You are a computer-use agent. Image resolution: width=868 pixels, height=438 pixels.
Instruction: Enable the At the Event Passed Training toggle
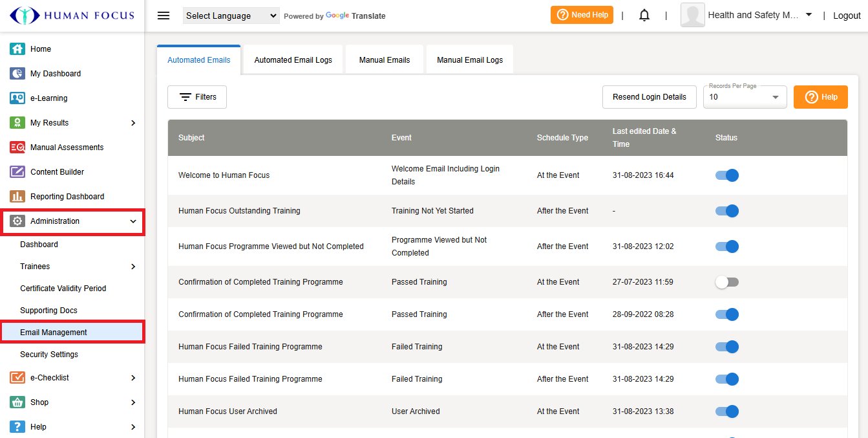tap(727, 282)
